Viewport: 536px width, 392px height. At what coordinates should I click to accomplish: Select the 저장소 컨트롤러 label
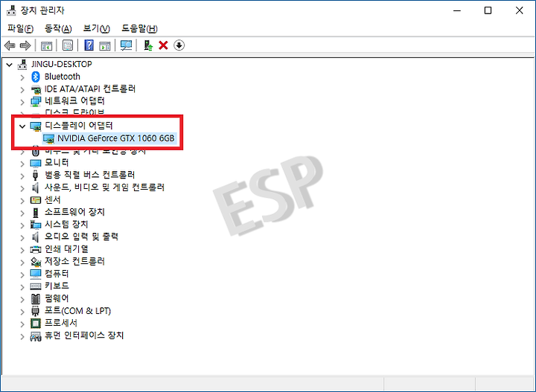click(x=74, y=261)
